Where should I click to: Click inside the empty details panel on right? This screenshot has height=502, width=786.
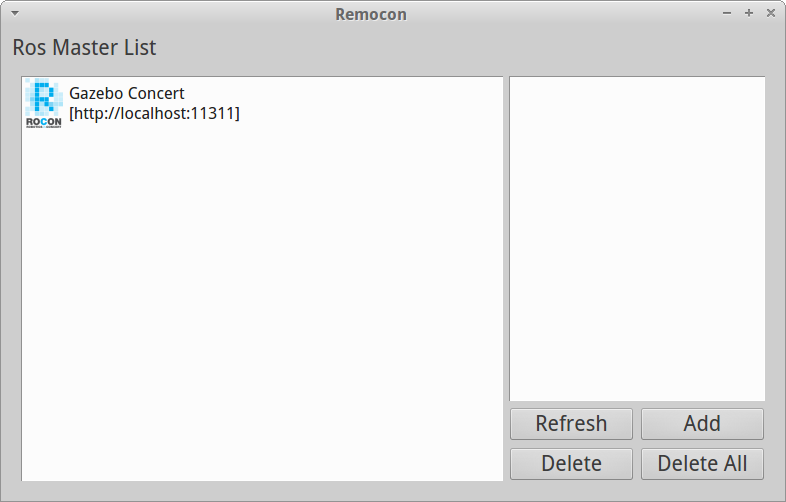pos(637,240)
